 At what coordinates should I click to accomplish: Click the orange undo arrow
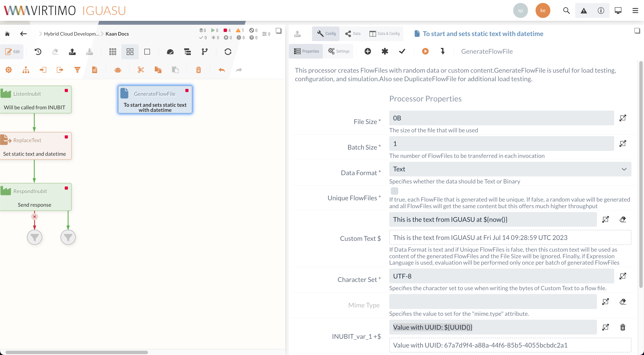(222, 70)
